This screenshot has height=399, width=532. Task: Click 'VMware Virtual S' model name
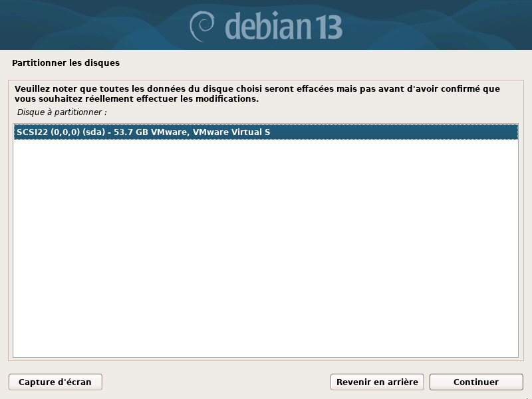(231, 132)
